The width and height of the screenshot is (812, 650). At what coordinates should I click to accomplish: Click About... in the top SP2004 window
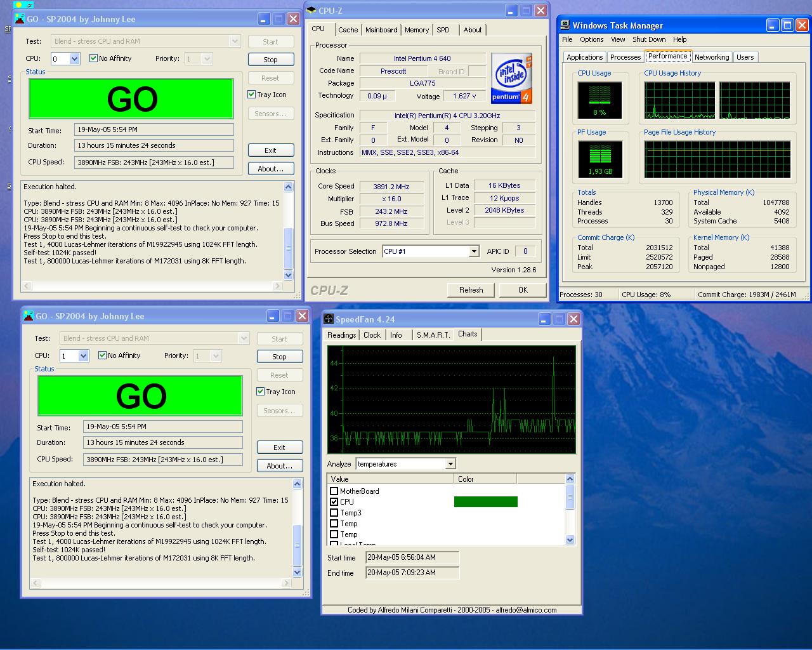271,169
